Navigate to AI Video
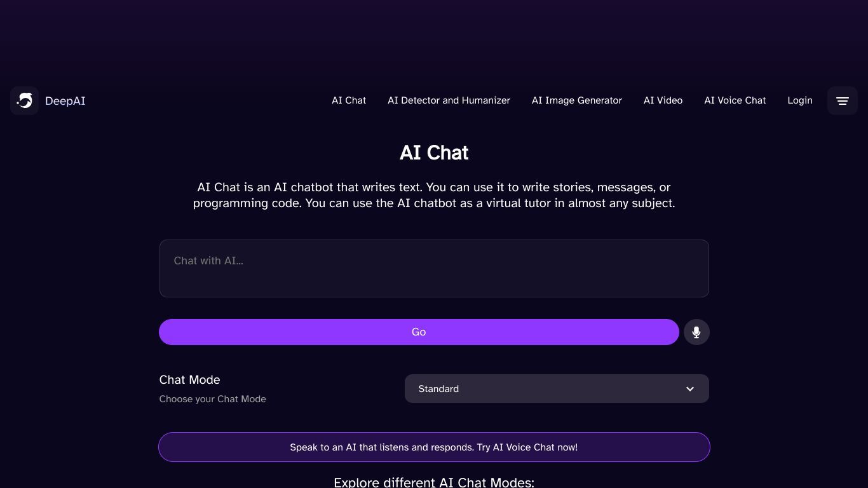 coord(663,100)
